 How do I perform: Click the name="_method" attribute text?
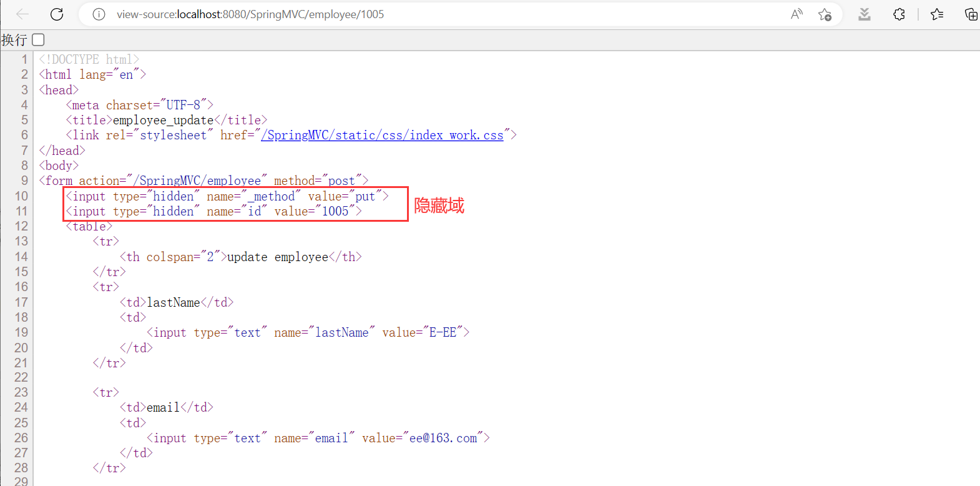[253, 196]
